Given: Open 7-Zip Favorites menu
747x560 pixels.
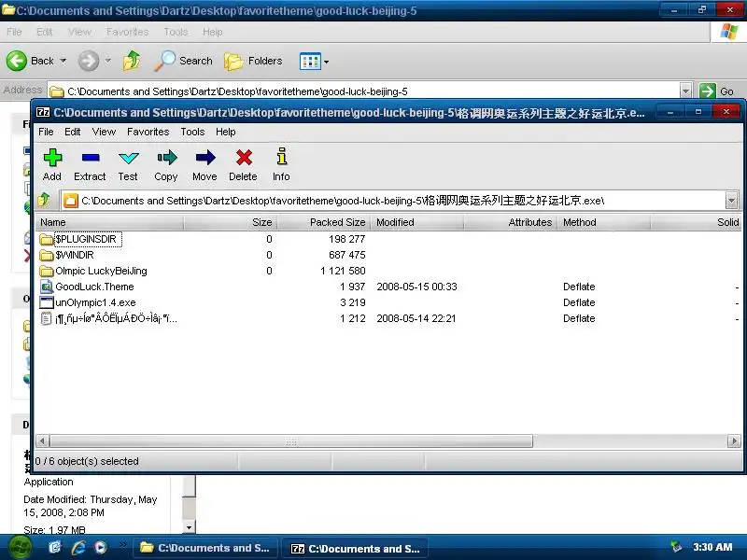Looking at the screenshot, I should point(148,132).
